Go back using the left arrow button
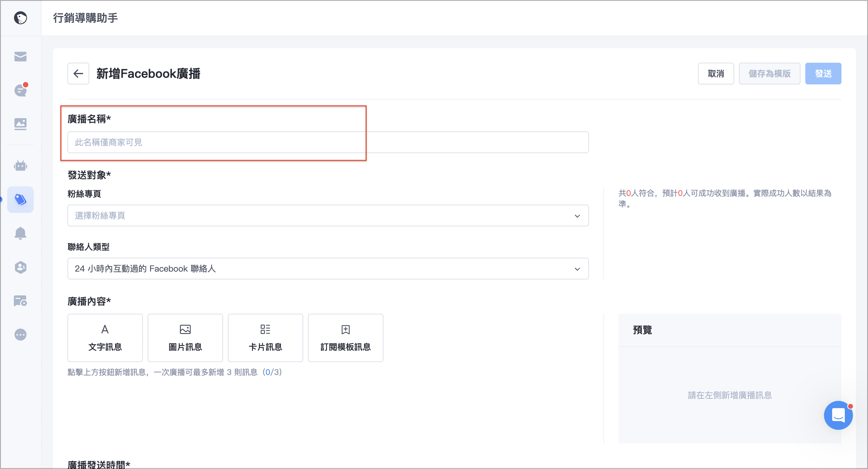Screen dimensions: 868x469 78,74
